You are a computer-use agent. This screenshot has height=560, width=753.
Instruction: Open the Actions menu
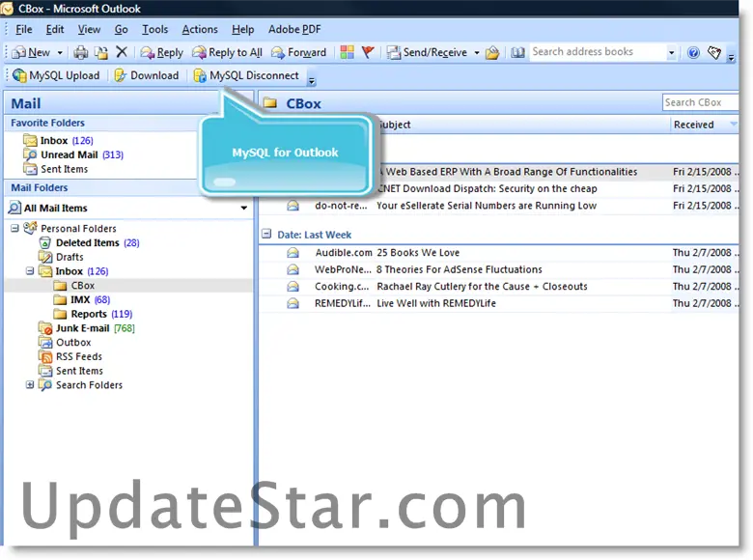[x=200, y=29]
